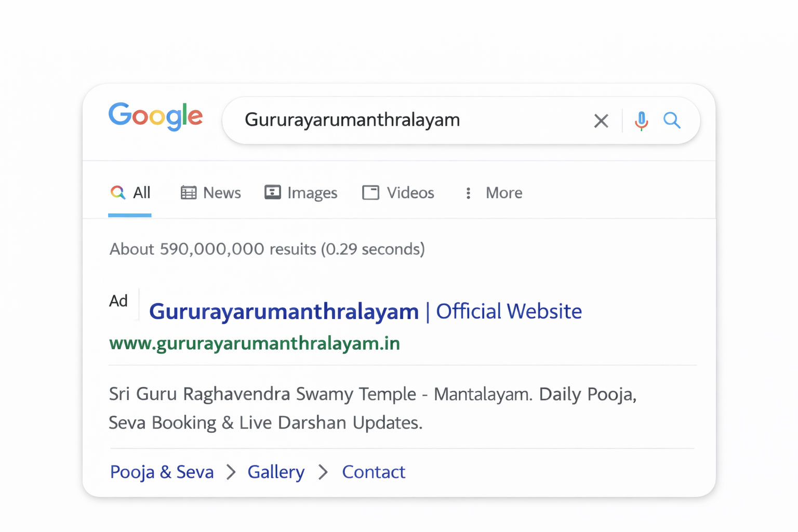Open the Gururayarumanthralayam Official Website ad title
This screenshot has width=798, height=532.
tap(365, 311)
